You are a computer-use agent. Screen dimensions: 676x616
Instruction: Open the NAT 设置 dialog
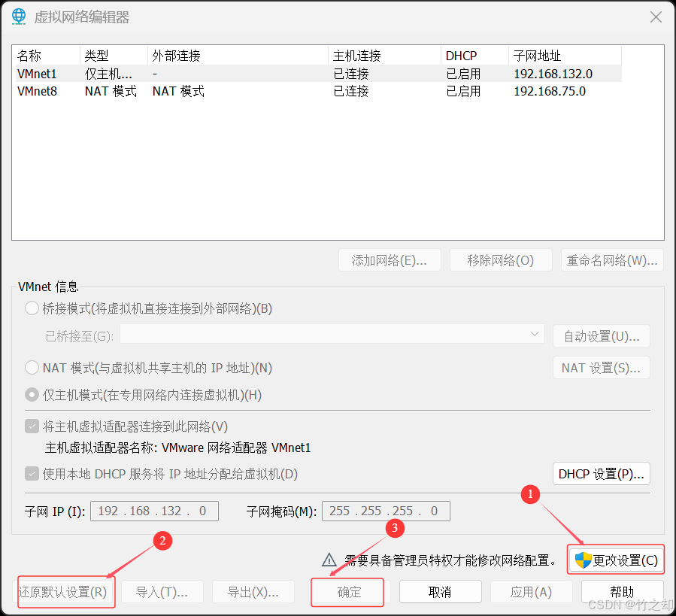tap(601, 367)
